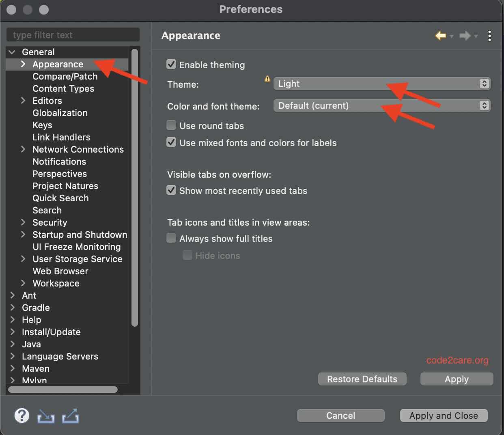Select Editors in the preferences tree
504x435 pixels.
click(x=47, y=101)
